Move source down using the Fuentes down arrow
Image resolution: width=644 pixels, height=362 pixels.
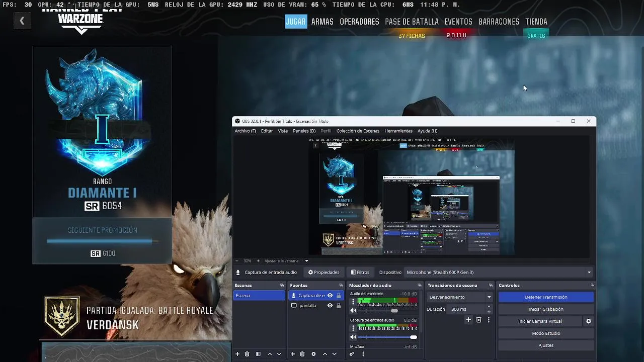[334, 354]
